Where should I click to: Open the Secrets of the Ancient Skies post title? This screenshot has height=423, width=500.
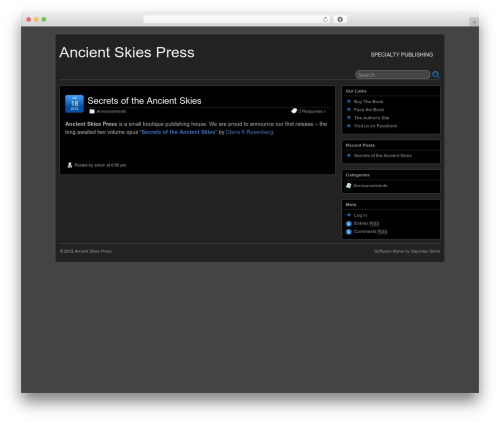click(144, 101)
